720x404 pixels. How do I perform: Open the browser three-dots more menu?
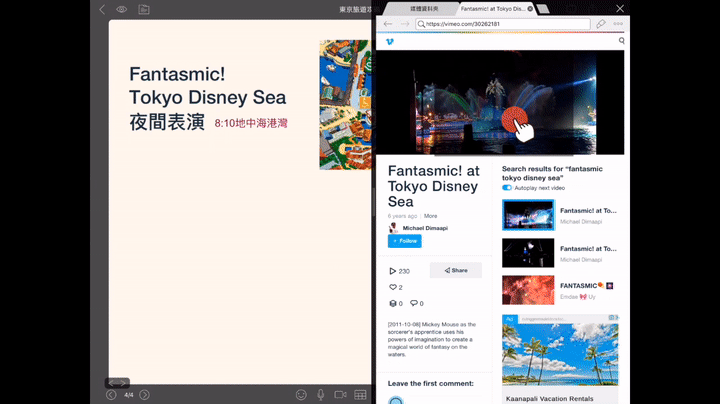click(x=618, y=23)
